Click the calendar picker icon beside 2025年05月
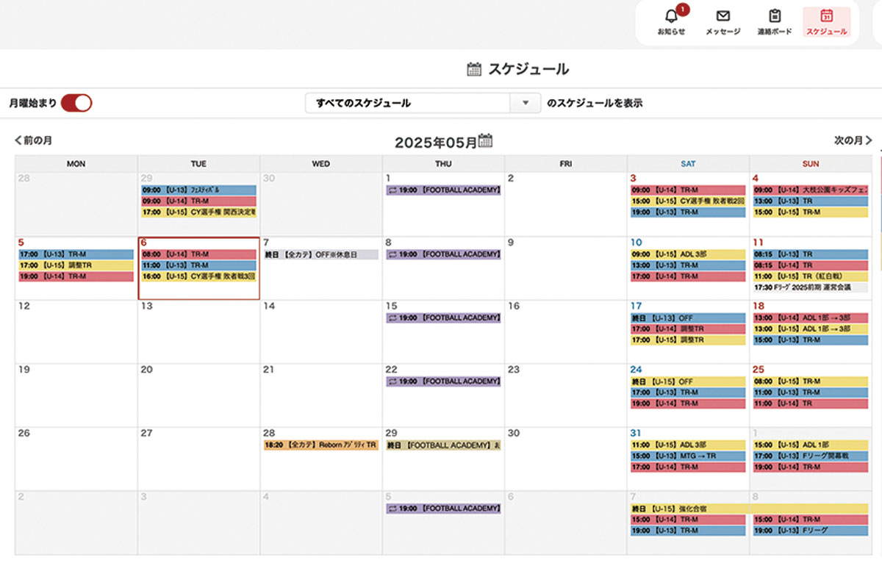The height and width of the screenshot is (588, 882). tap(485, 140)
